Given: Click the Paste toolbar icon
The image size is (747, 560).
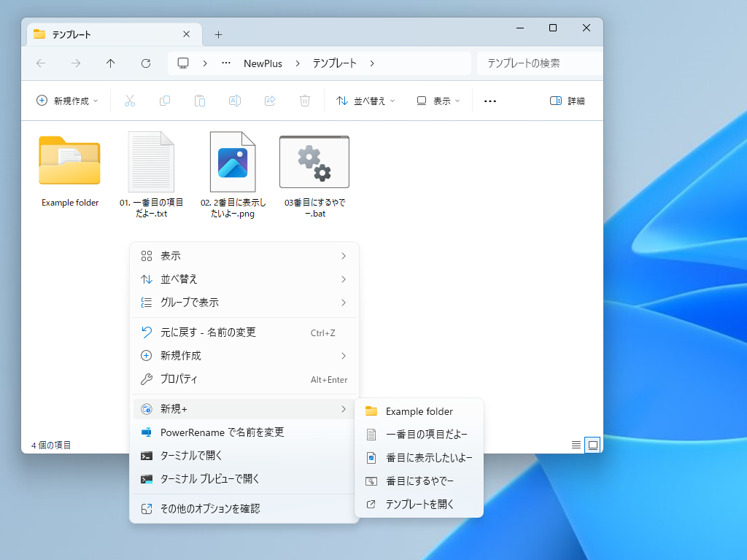Looking at the screenshot, I should (x=200, y=101).
